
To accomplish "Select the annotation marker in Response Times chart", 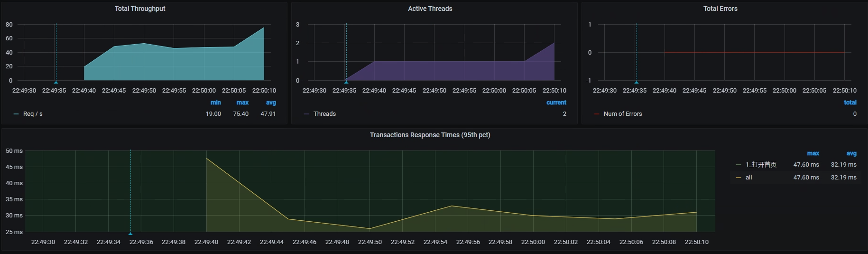I will [x=130, y=233].
